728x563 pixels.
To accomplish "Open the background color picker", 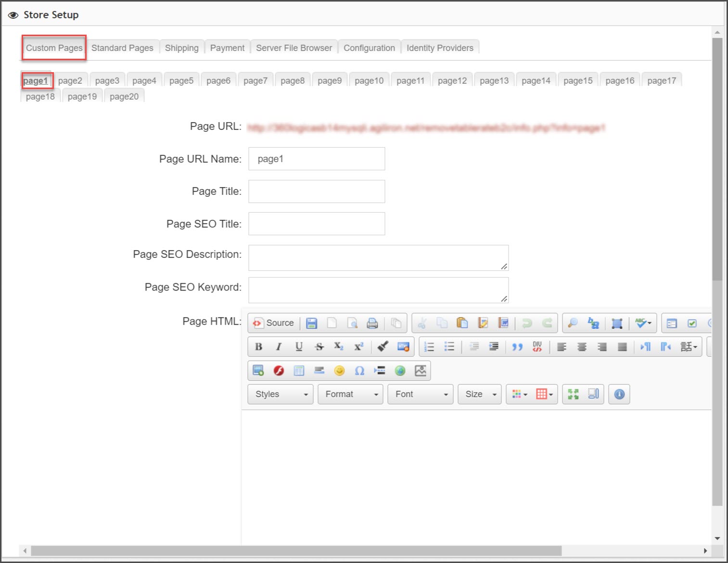I will point(544,394).
